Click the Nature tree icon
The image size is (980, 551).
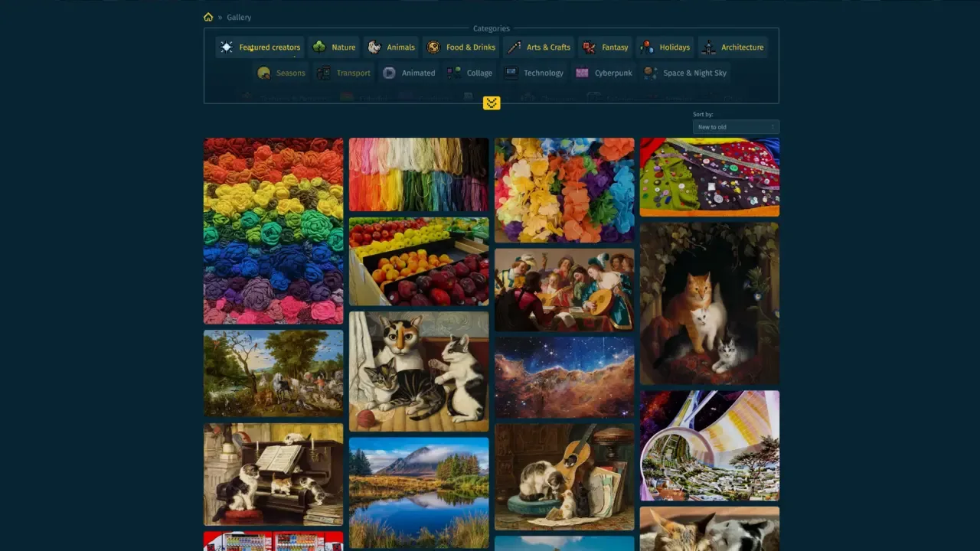click(x=319, y=47)
